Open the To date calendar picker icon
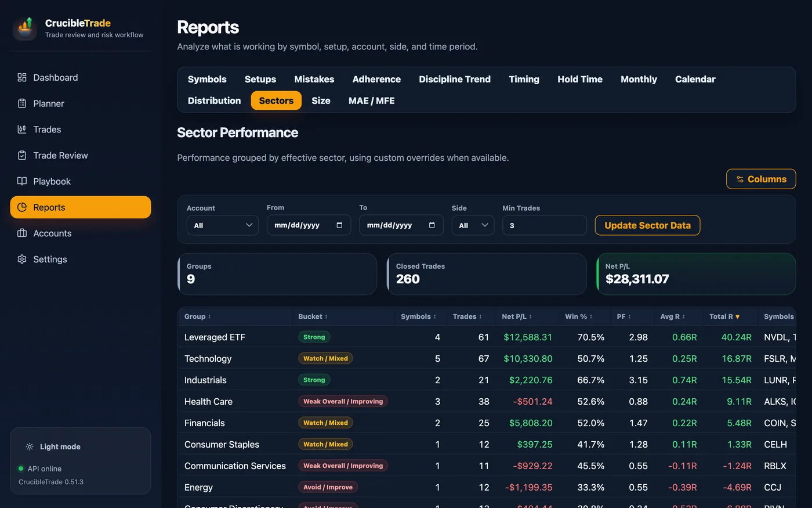 (x=432, y=225)
